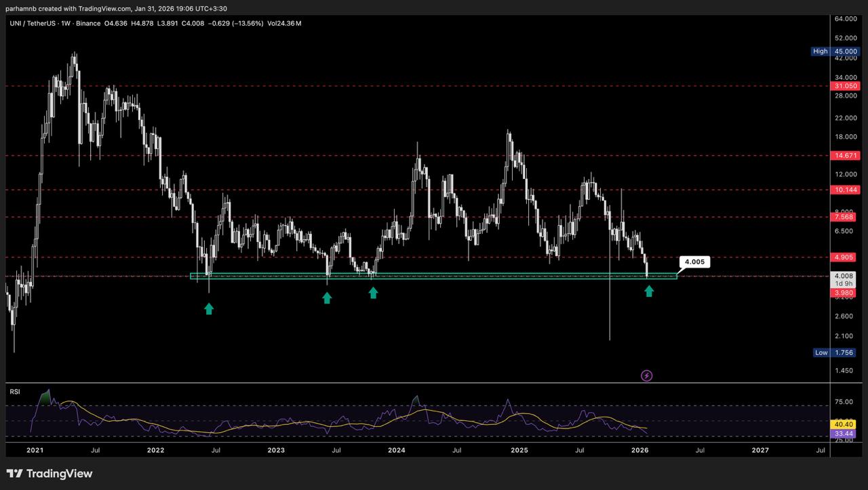Select the red 31.050 price level label
868x490 pixels.
pyautogui.click(x=845, y=86)
